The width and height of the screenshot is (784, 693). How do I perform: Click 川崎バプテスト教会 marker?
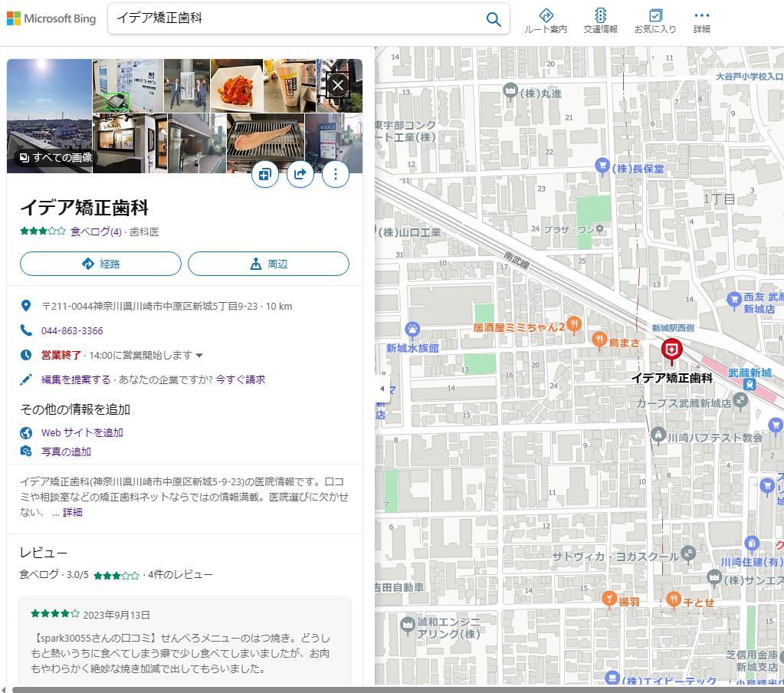point(658,435)
